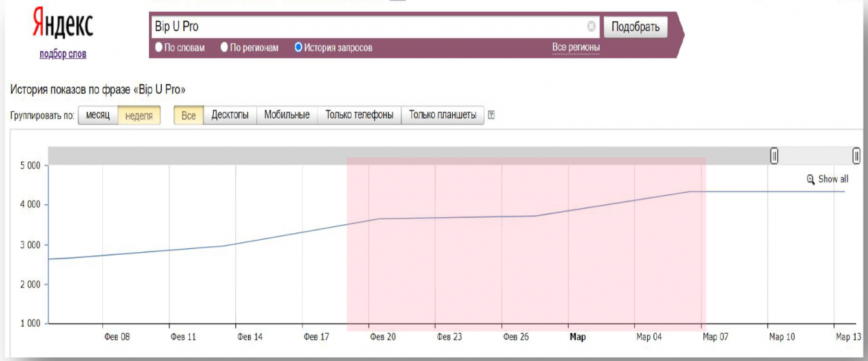Select the Все devices tab
Image resolution: width=868 pixels, height=361 pixels.
coord(188,115)
